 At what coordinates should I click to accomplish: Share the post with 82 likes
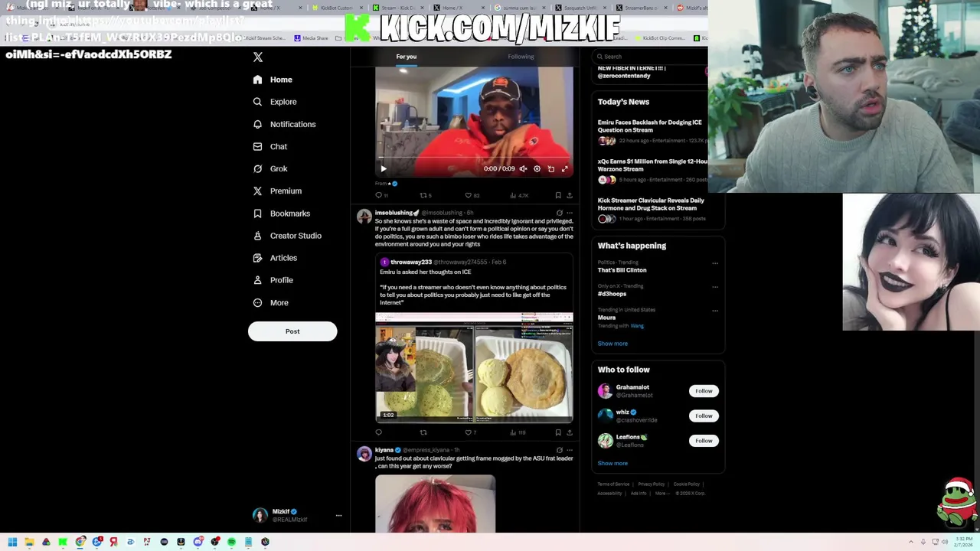569,195
